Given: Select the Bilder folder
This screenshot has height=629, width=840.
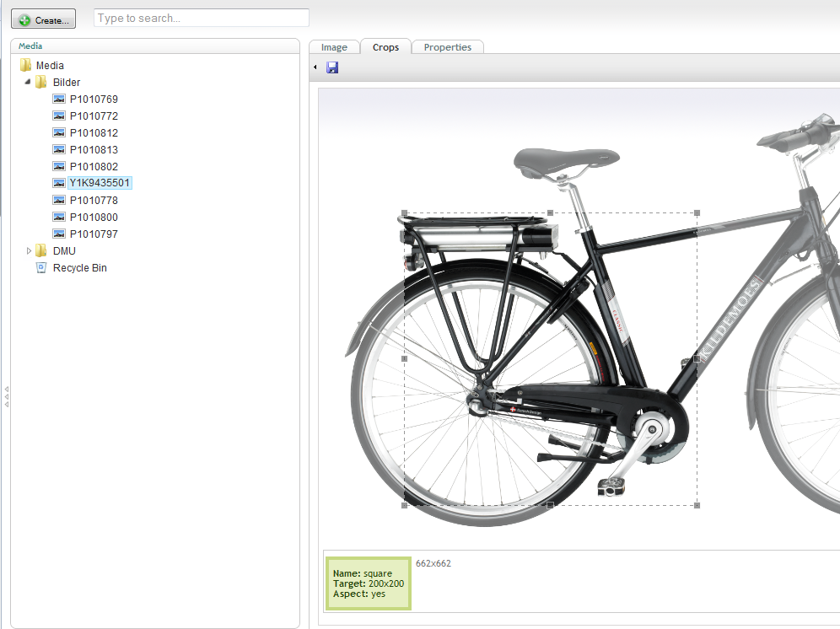Looking at the screenshot, I should (67, 82).
